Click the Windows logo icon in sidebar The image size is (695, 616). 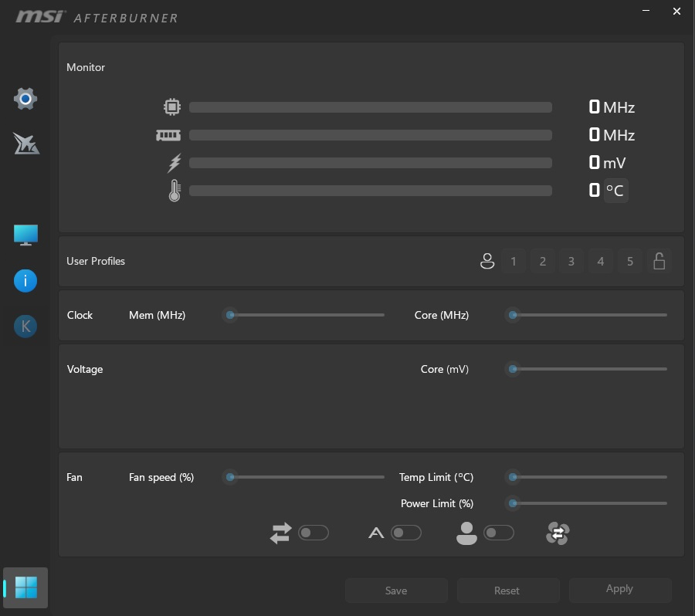click(x=25, y=588)
